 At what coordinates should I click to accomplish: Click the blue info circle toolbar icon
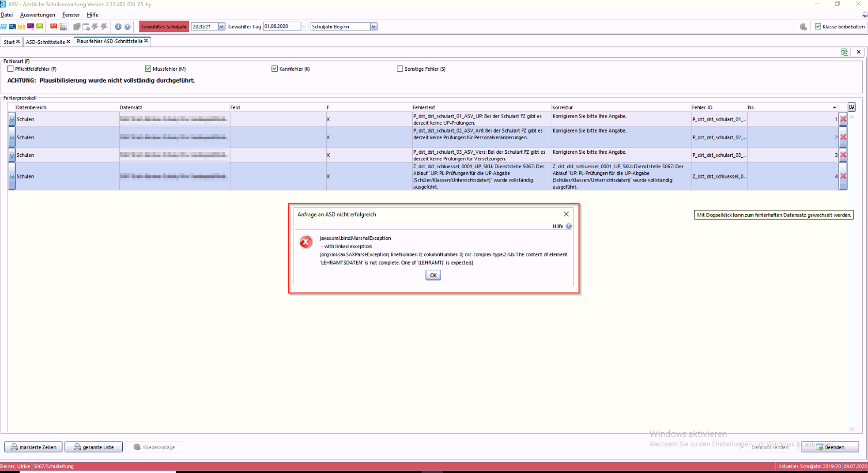pyautogui.click(x=118, y=27)
